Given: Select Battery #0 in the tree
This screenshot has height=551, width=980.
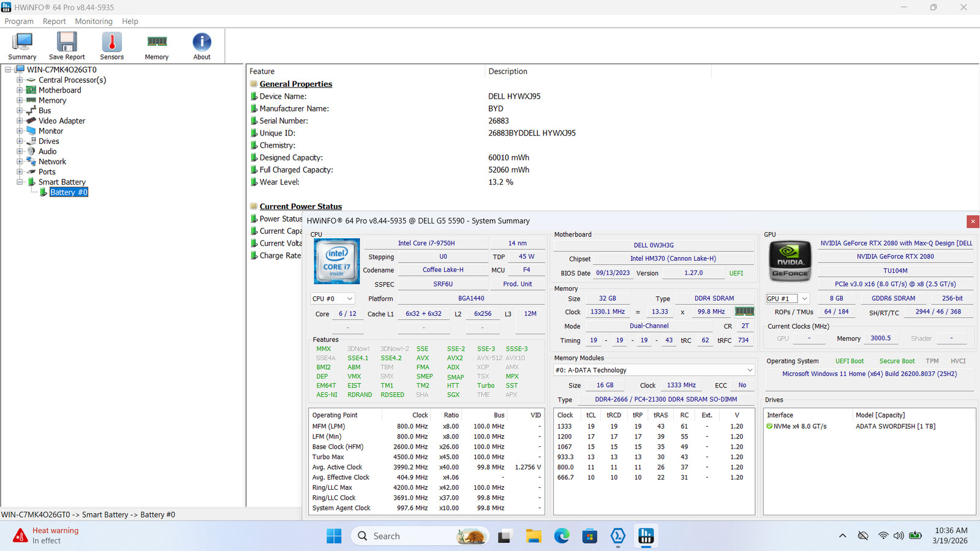Looking at the screenshot, I should (69, 192).
